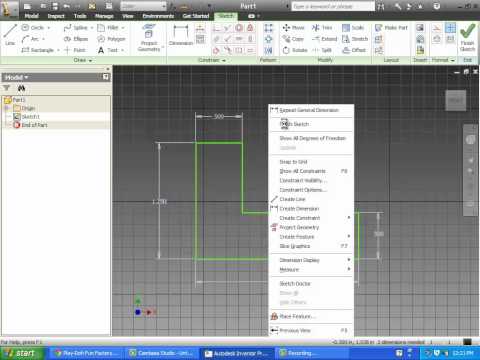Open the Rectangle tool dropdown arrow
The height and width of the screenshot is (360, 480).
pyautogui.click(x=58, y=50)
